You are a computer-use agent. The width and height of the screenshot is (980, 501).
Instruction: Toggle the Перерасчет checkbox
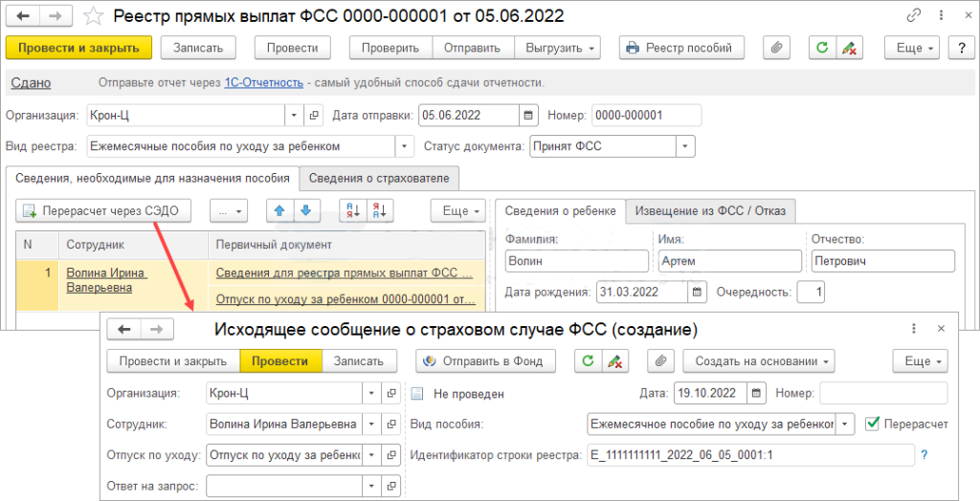(872, 423)
